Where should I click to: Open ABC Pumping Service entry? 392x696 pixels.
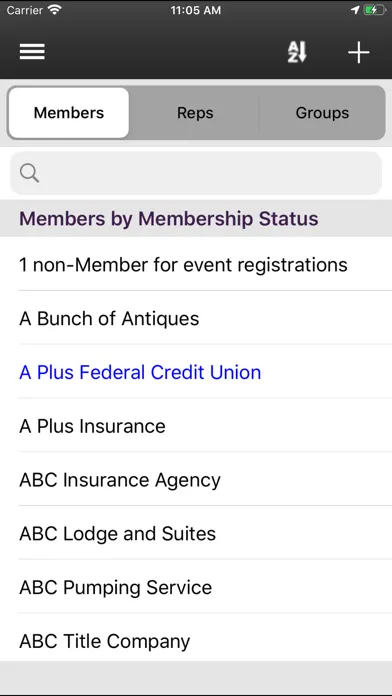pyautogui.click(x=196, y=587)
